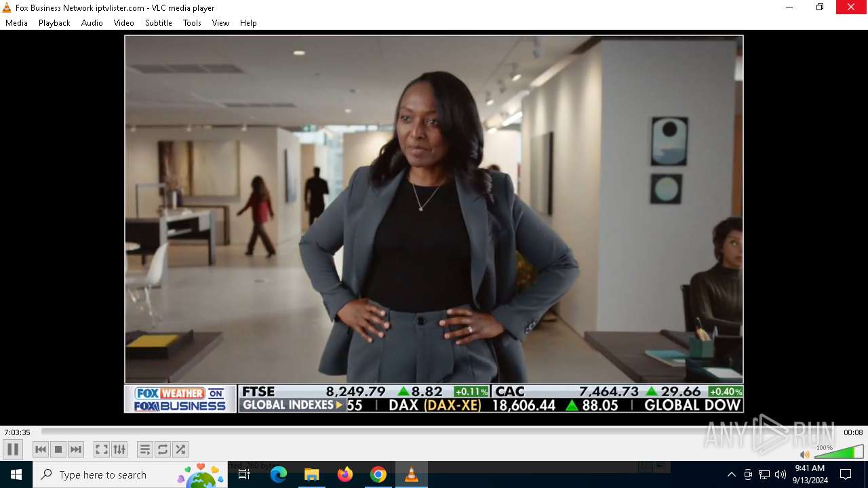Image resolution: width=868 pixels, height=488 pixels.
Task: Open the Playback menu
Action: pyautogui.click(x=54, y=23)
